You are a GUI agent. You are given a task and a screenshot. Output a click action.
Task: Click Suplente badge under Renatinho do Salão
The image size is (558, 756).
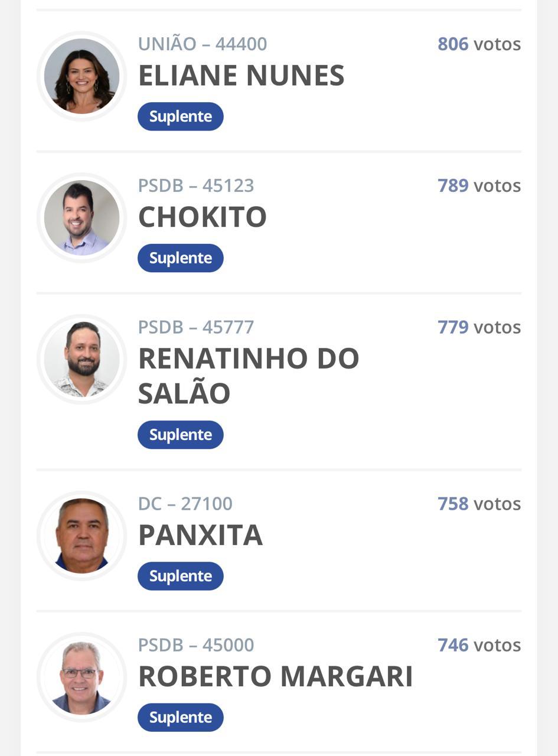tap(181, 435)
